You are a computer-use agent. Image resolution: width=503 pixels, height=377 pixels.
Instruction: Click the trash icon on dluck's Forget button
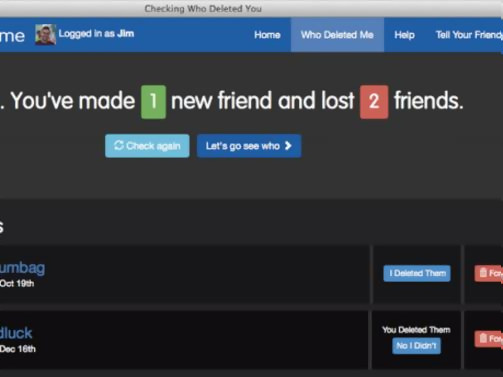click(x=483, y=338)
